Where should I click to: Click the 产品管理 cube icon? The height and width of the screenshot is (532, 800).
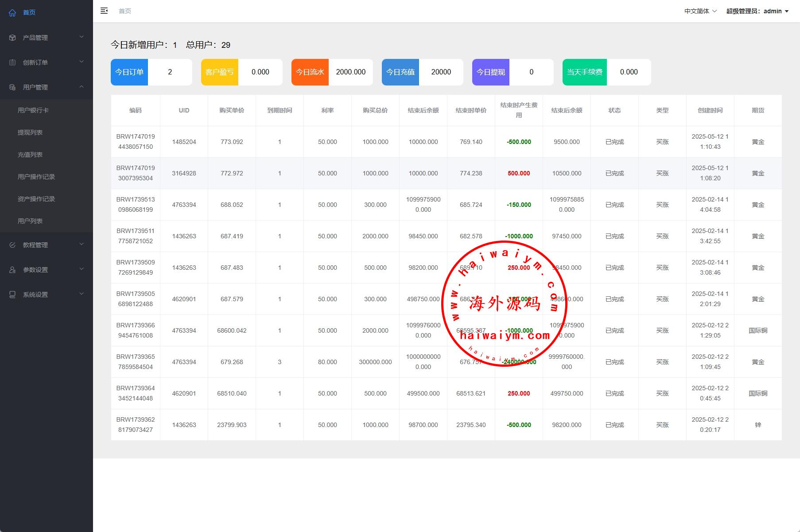(x=12, y=38)
